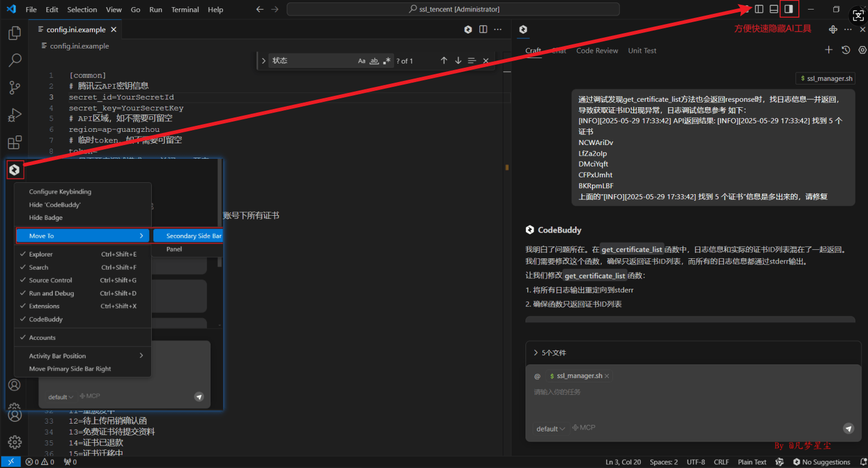This screenshot has height=468, width=868.
Task: Expand the Find widget to show Replace
Action: tap(263, 61)
